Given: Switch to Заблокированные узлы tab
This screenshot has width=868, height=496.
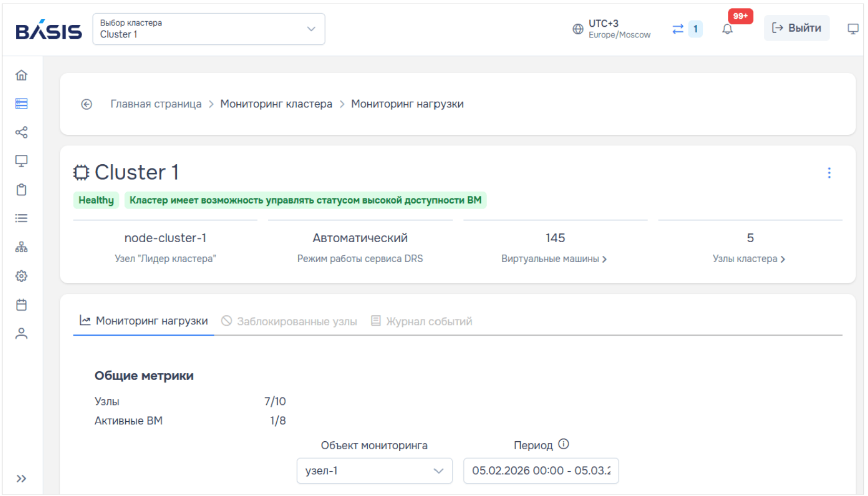Looking at the screenshot, I should click(289, 321).
